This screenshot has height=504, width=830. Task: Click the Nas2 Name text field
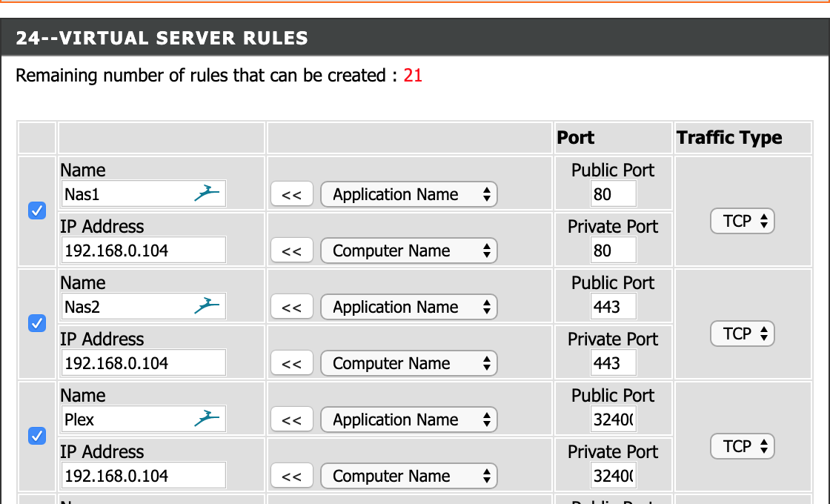tap(126, 307)
